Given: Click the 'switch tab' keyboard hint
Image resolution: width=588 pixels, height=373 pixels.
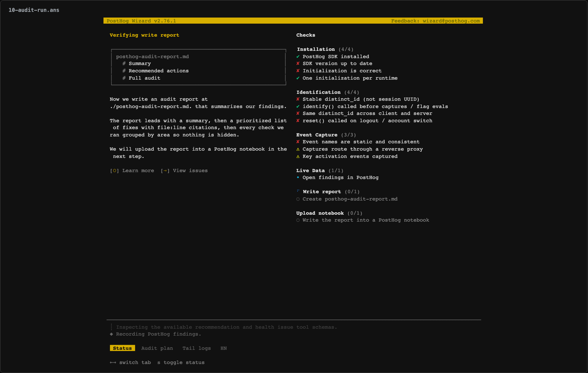Looking at the screenshot, I should (130, 362).
